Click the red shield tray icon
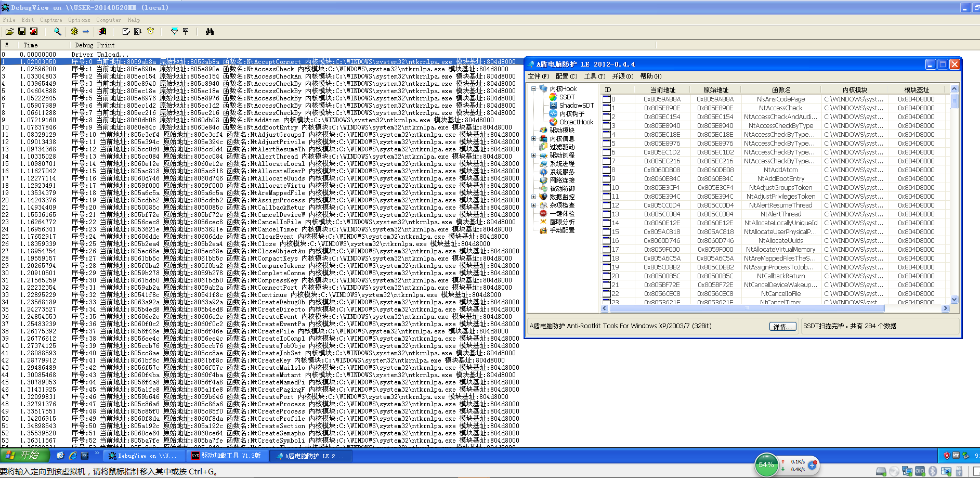The height and width of the screenshot is (478, 980). 946,456
